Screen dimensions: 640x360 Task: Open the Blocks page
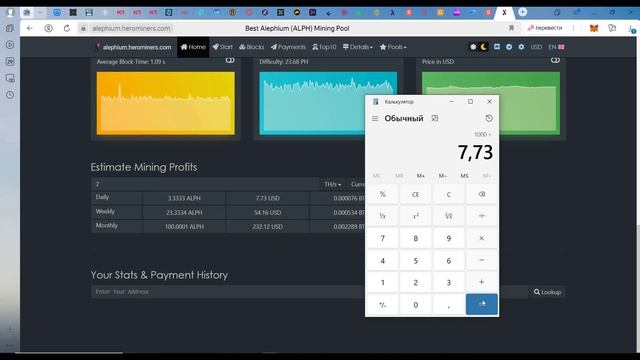point(251,47)
